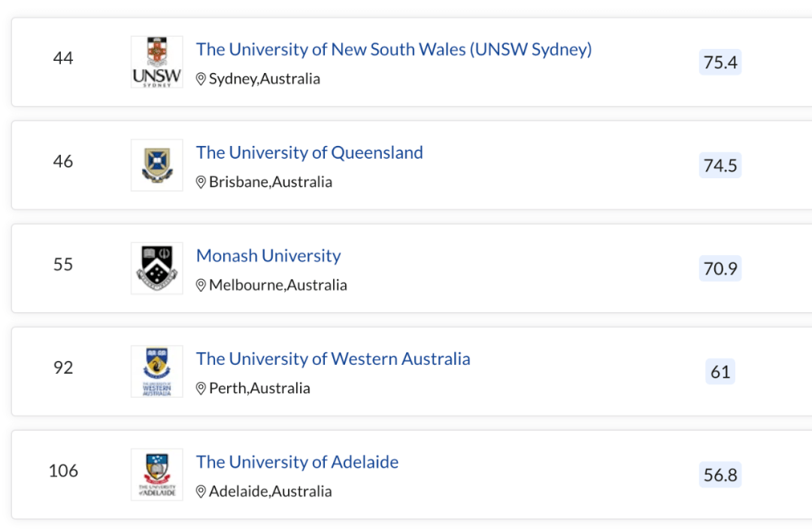Screen dimensions: 812x531
Task: Click the Monash University shield logo
Action: pos(157,268)
